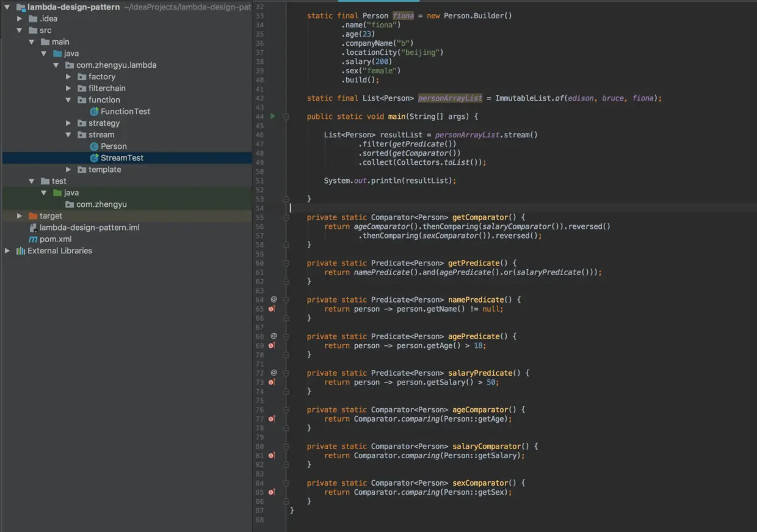Expand the External Libraries node arrow
This screenshot has width=757, height=532.
point(7,251)
